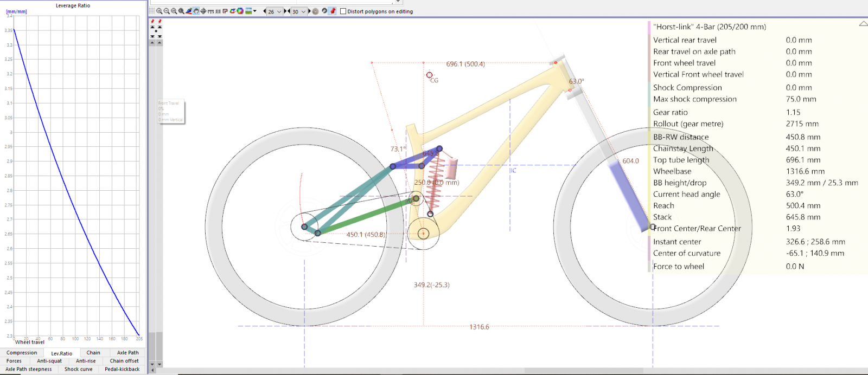Click the ruler measurement tool icon
Screen dimensions: 868x375
(210, 11)
